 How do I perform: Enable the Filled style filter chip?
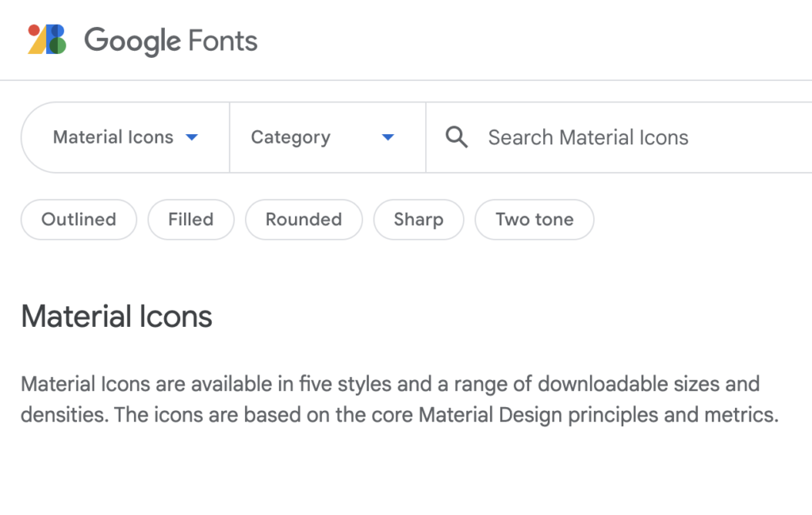tap(190, 220)
